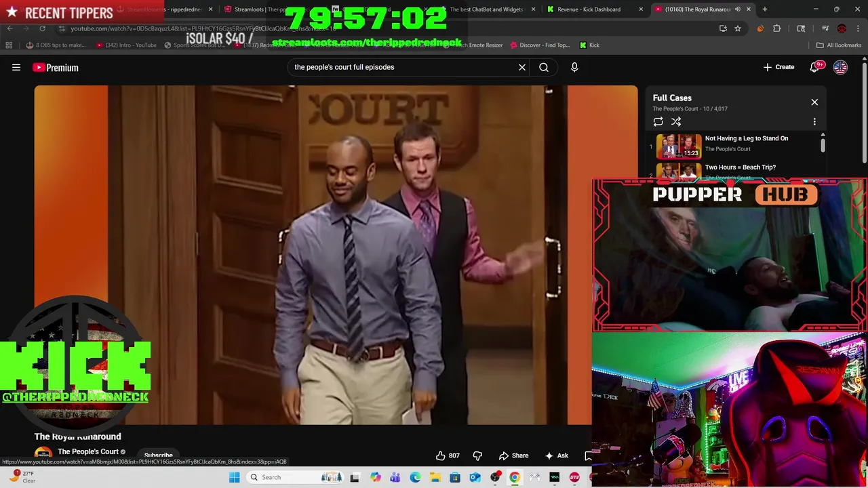Open the Create menu
Image resolution: width=868 pixels, height=488 pixels.
[778, 67]
